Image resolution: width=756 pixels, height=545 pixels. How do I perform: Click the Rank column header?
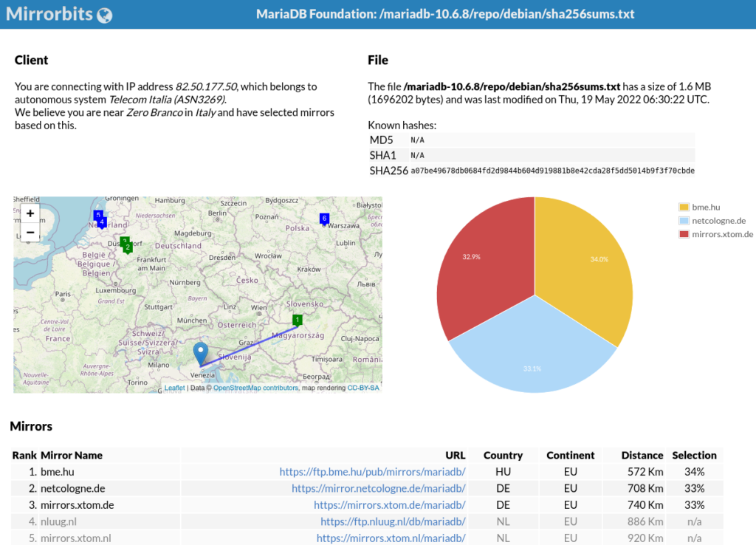coord(24,456)
